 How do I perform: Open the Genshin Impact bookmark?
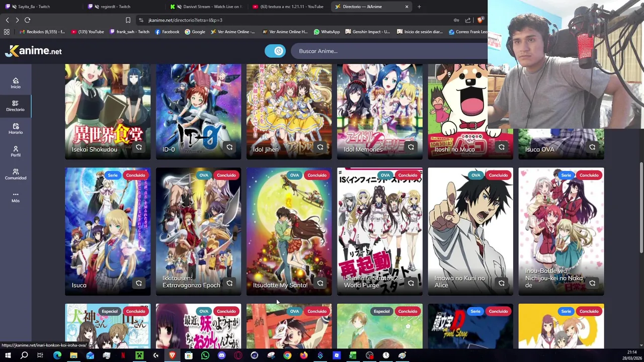tap(368, 32)
